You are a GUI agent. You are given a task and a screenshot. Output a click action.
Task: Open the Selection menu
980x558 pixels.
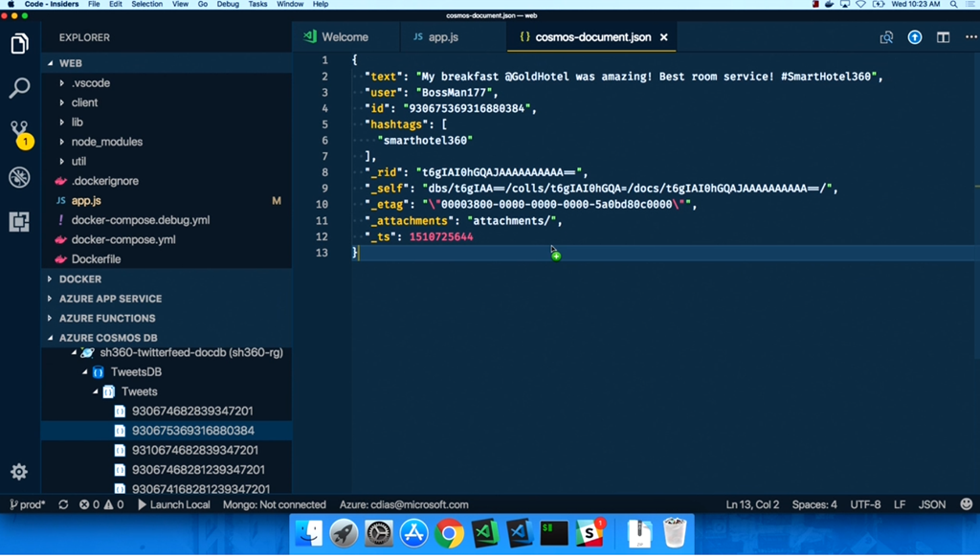pyautogui.click(x=146, y=5)
